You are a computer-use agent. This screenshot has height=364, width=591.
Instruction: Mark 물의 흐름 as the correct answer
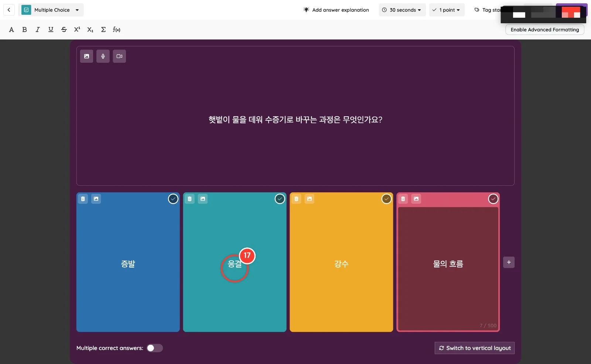(x=493, y=199)
